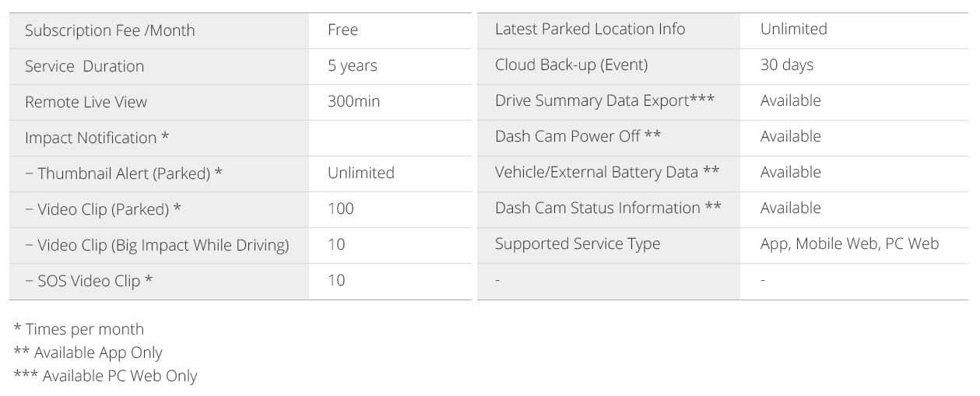Click the Available PC Web Only footnote

coord(105,377)
